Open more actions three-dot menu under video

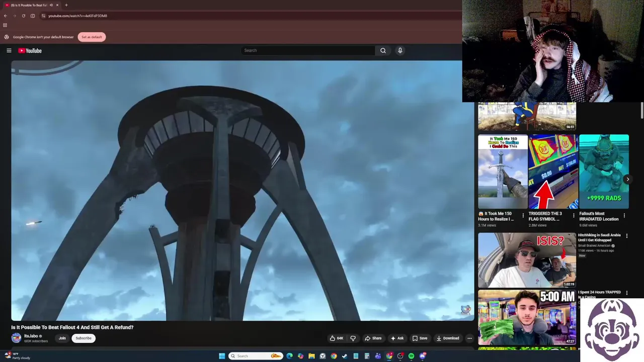point(469,338)
